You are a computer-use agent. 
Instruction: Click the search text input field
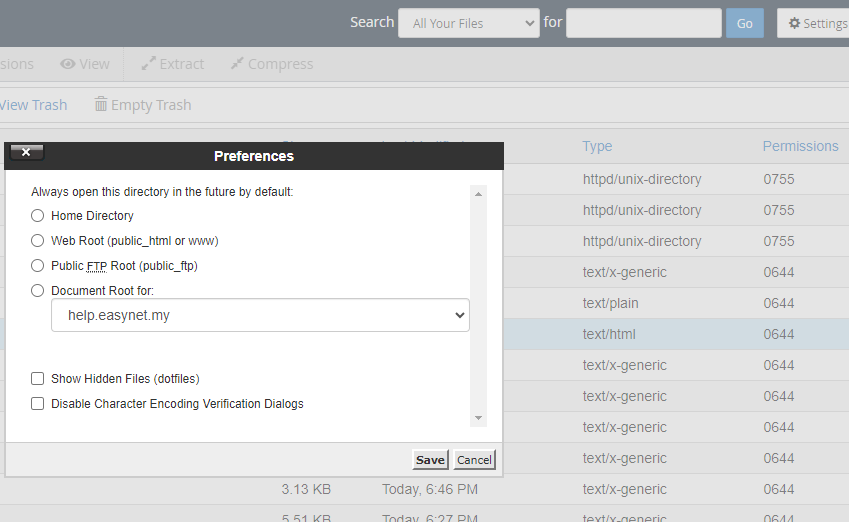point(643,23)
